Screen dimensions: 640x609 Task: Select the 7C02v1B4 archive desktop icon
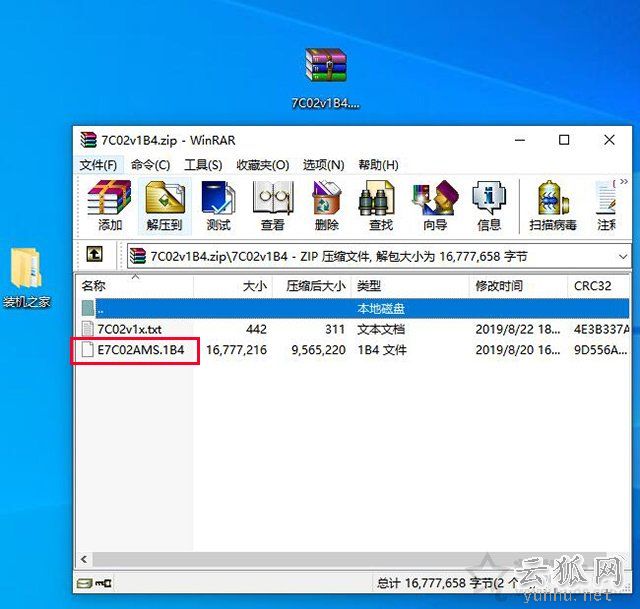pos(326,78)
